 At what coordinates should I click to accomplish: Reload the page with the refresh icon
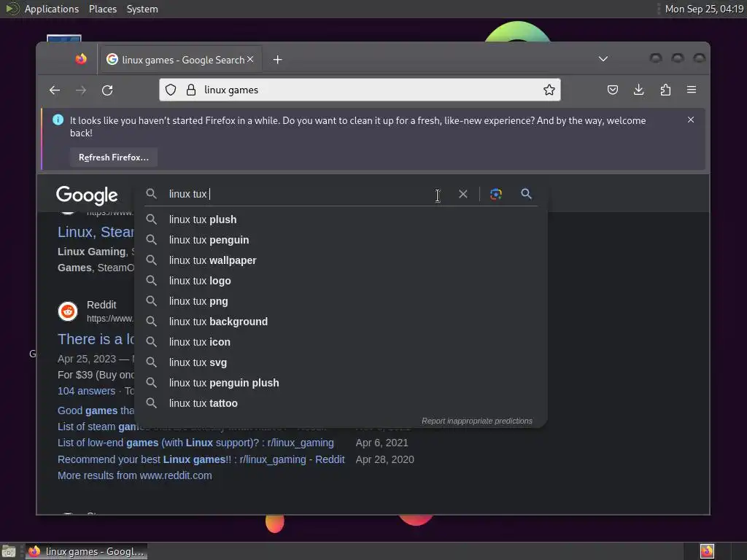[108, 90]
